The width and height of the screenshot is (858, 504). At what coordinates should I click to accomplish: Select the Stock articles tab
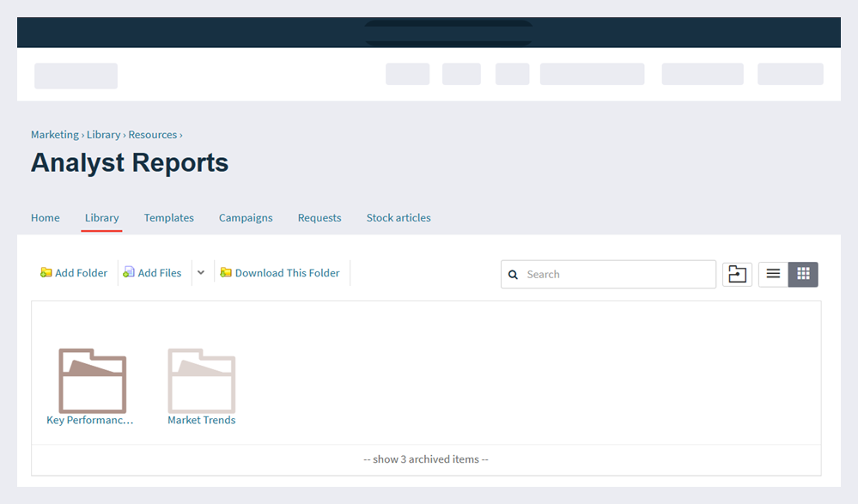pos(398,217)
